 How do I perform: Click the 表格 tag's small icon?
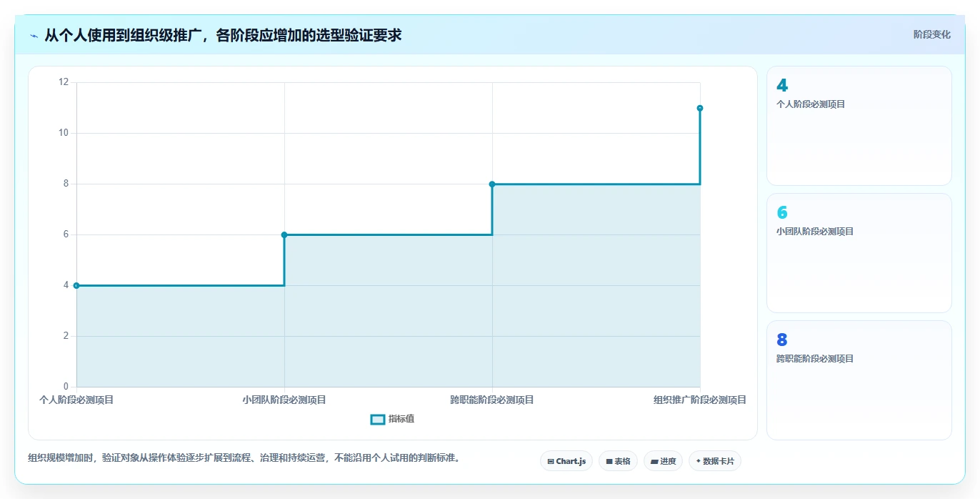(609, 462)
